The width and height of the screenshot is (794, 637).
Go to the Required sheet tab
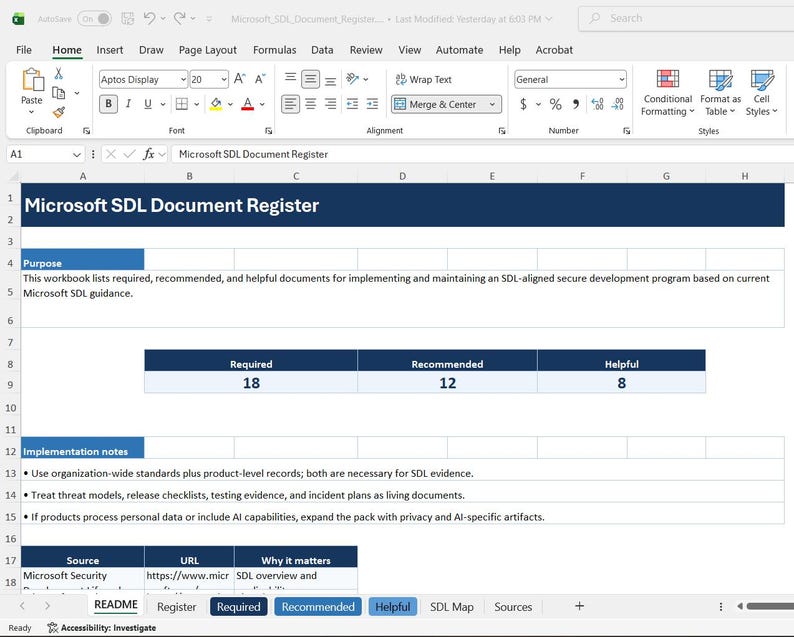[239, 607]
